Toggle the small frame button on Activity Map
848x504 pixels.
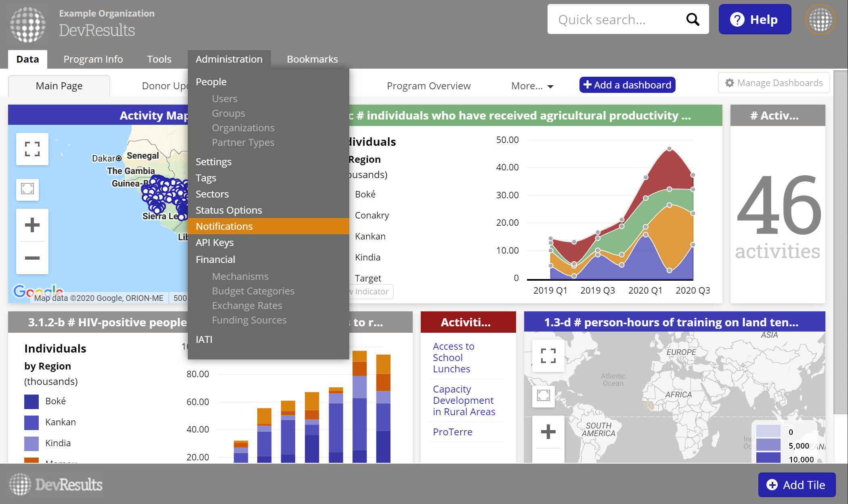pos(27,189)
